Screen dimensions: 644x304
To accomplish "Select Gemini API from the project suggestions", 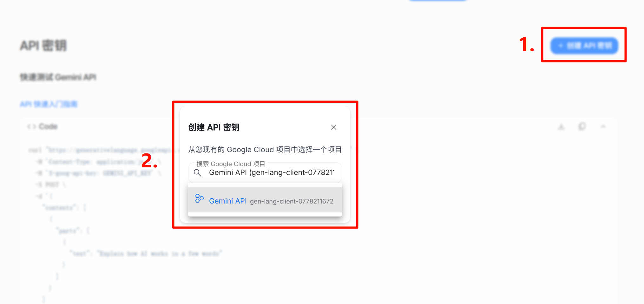I will pyautogui.click(x=265, y=201).
